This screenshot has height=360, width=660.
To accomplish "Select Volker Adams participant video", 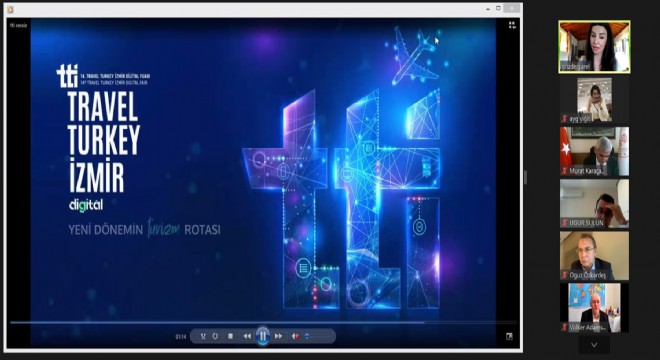I will coord(594,308).
